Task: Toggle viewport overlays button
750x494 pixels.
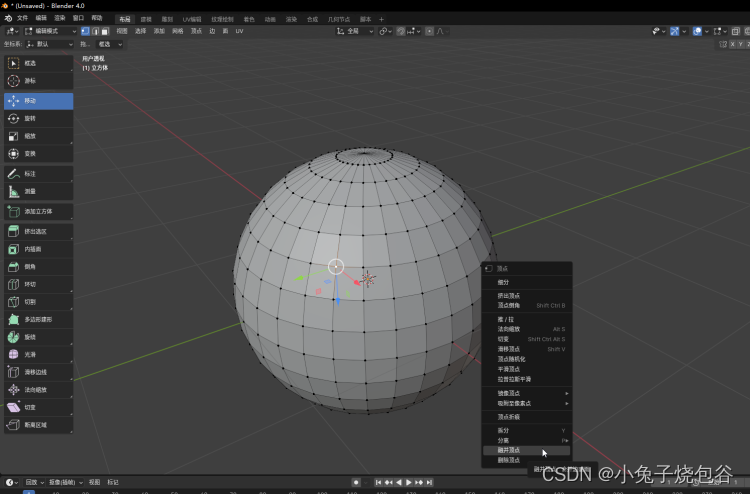Action: [697, 31]
